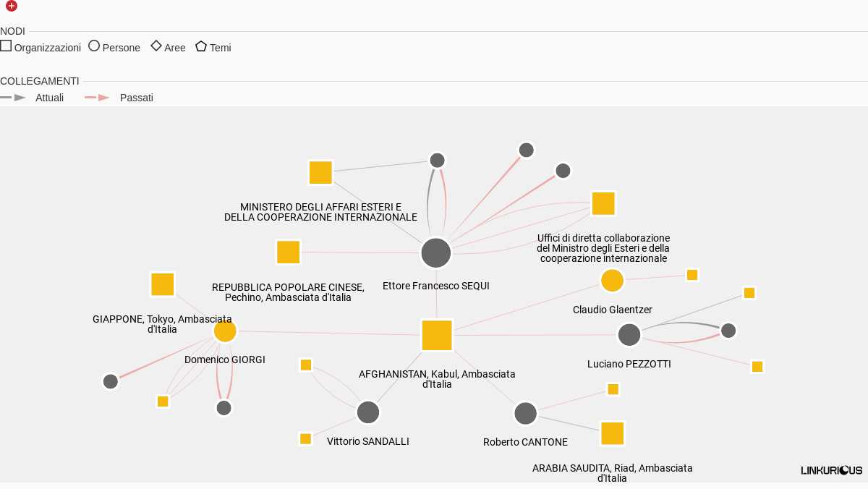Click the Aree legend label
The image size is (868, 489).
175,48
